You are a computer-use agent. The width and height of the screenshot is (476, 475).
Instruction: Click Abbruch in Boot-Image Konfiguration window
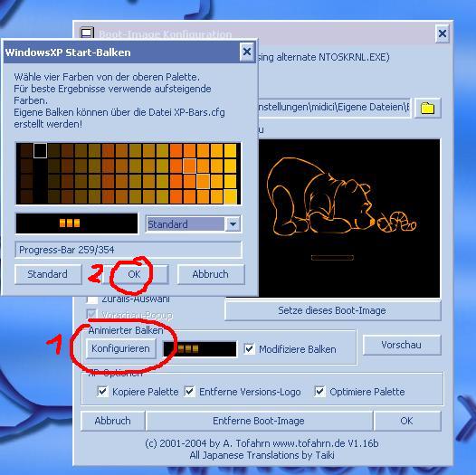[112, 421]
